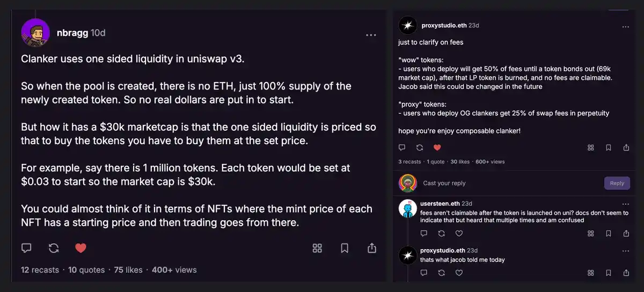Reply to nbragg's cast via comment icon
The height and width of the screenshot is (292, 644).
26,248
